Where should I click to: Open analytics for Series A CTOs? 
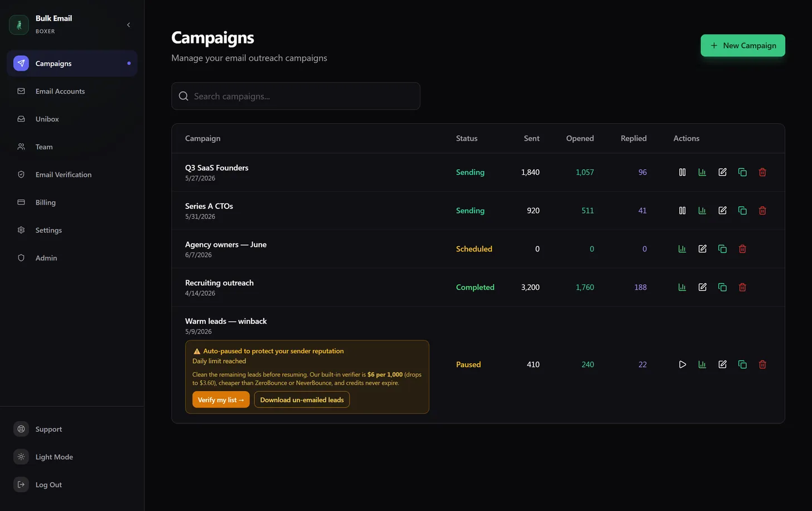(702, 211)
